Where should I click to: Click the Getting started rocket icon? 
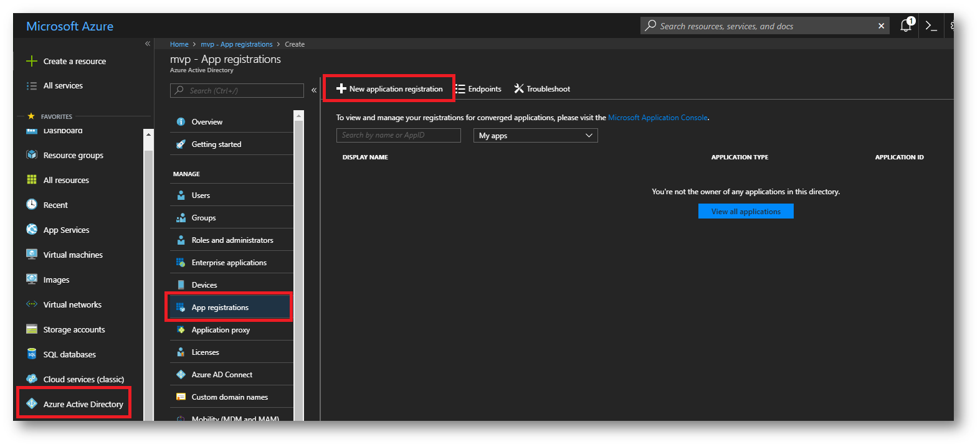click(x=181, y=144)
